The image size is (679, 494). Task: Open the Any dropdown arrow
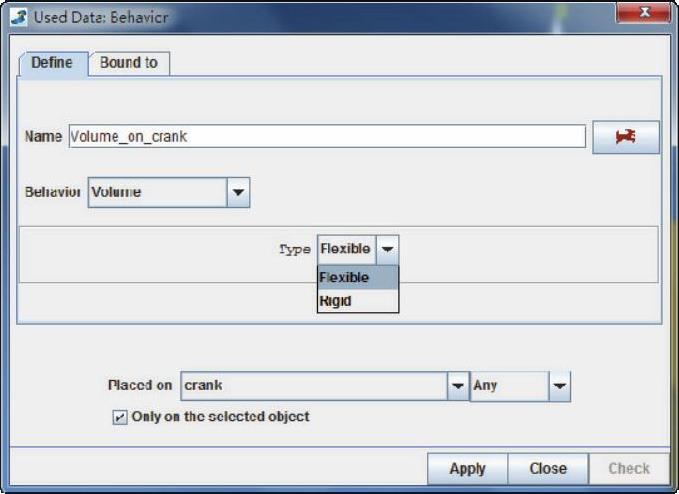coord(560,385)
